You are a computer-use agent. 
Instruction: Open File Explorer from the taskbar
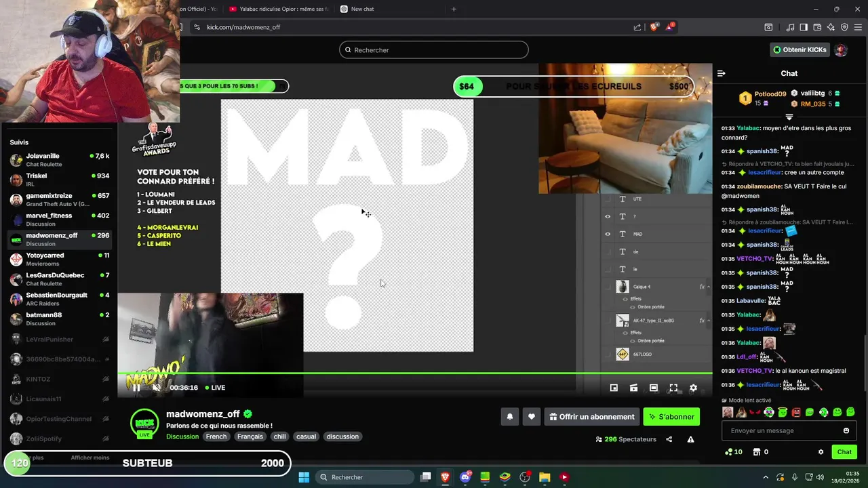tap(545, 477)
